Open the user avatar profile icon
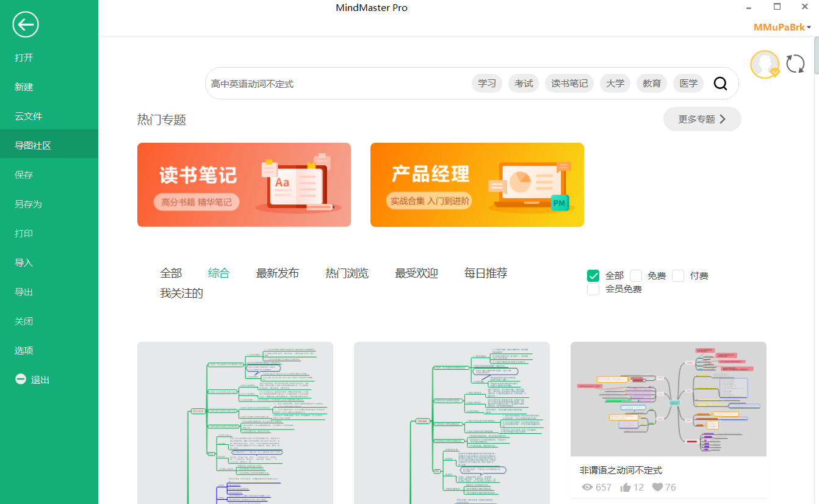Screen dimensions: 819x504 tap(765, 64)
